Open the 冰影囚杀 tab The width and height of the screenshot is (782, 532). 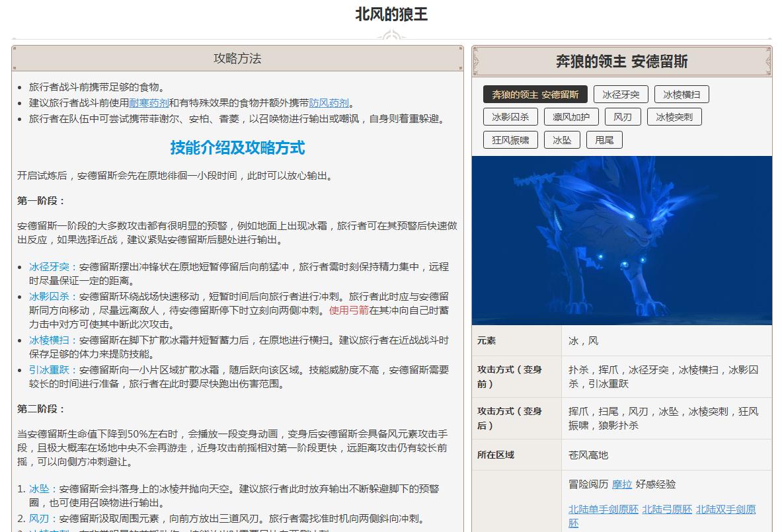pyautogui.click(x=510, y=117)
